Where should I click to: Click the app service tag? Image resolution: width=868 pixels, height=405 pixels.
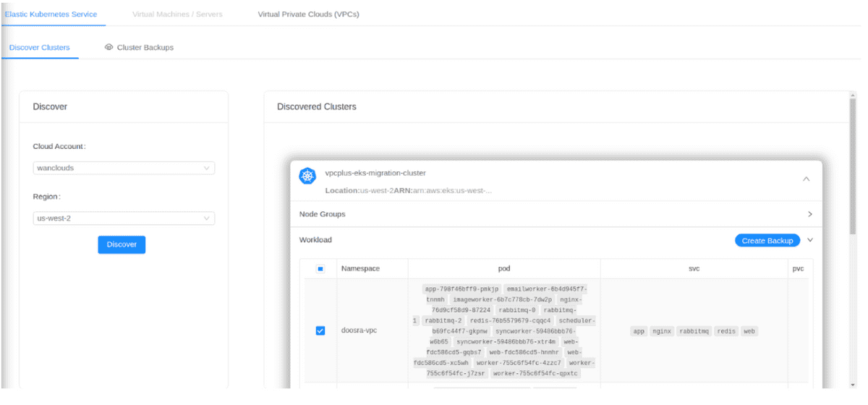click(x=639, y=331)
